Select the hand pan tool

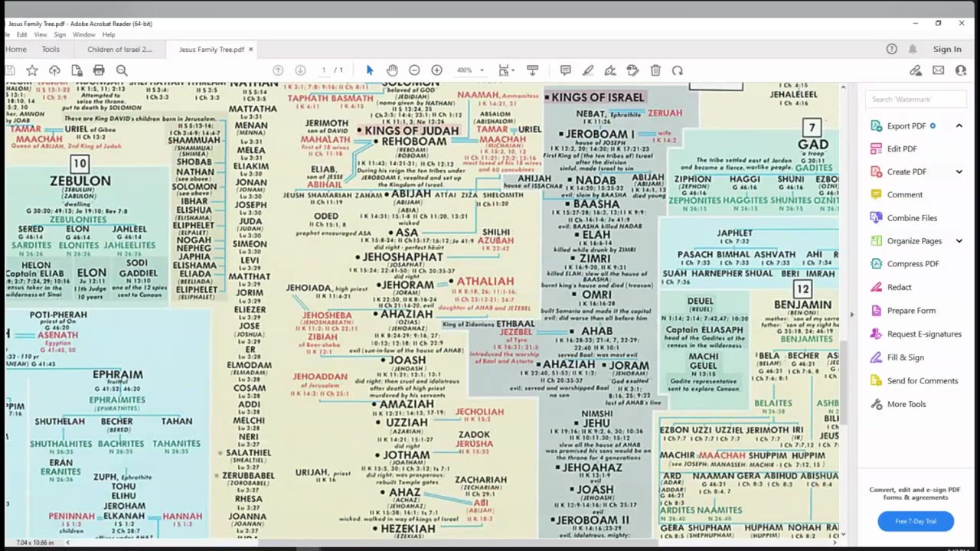click(x=392, y=70)
